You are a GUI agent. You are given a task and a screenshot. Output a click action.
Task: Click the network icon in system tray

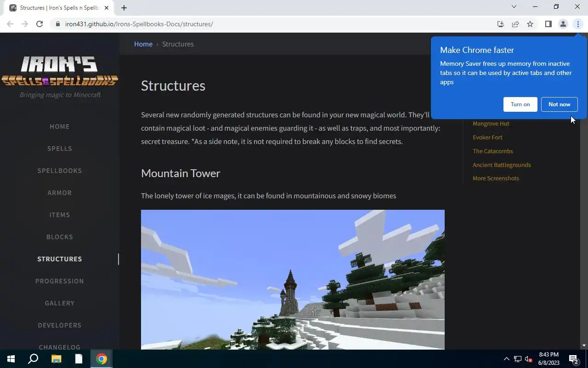click(x=518, y=359)
